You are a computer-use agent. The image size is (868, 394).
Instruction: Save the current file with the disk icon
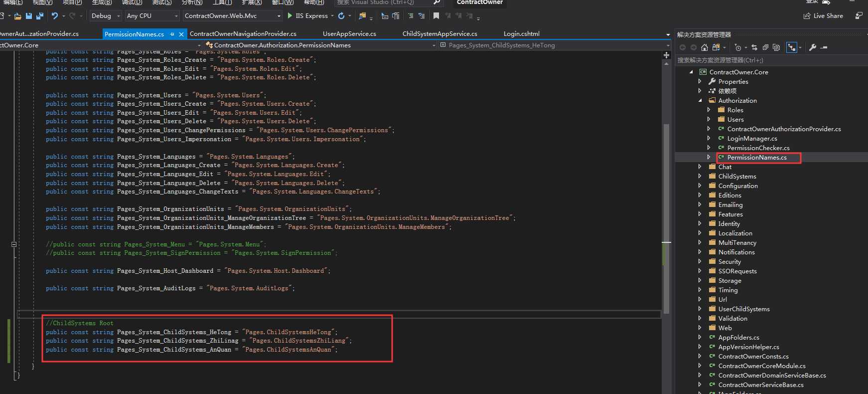[28, 16]
